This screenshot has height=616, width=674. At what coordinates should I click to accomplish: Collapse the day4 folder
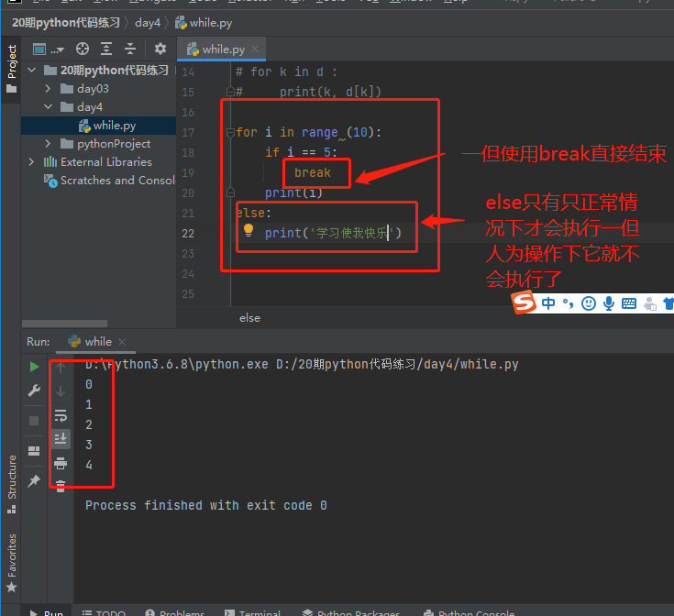coord(48,106)
